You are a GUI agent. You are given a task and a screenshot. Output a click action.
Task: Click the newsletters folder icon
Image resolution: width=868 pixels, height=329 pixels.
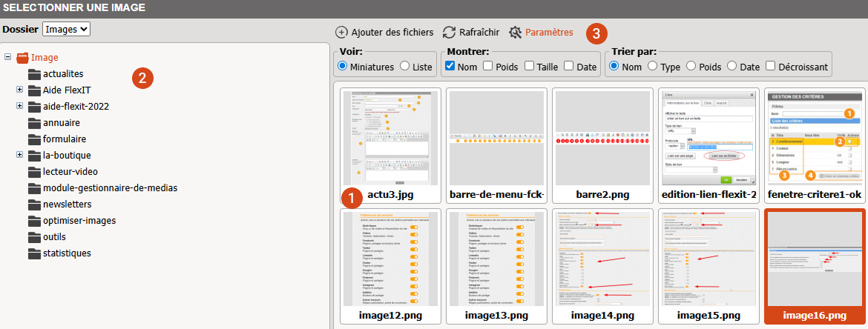click(x=34, y=205)
